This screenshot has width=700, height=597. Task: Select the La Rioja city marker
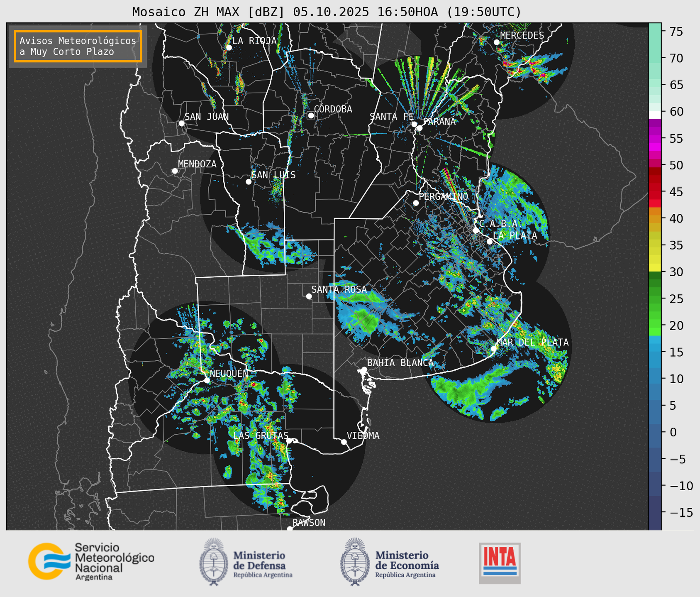tap(229, 48)
